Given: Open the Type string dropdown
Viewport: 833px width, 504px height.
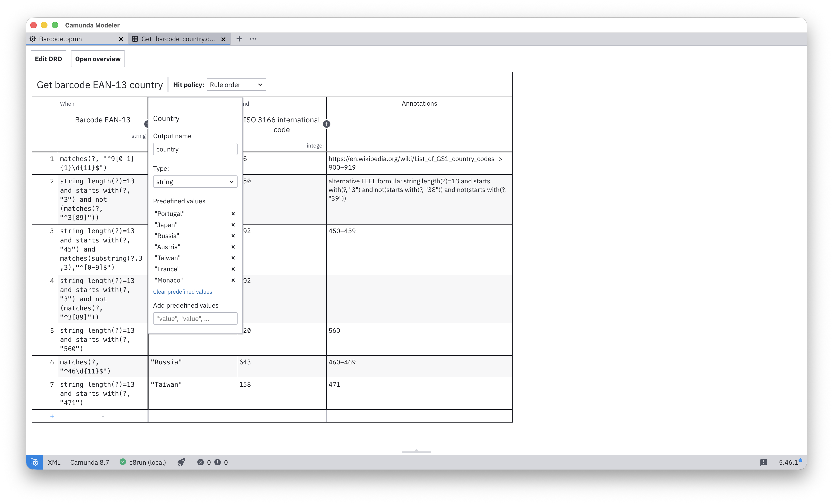Looking at the screenshot, I should (x=195, y=182).
